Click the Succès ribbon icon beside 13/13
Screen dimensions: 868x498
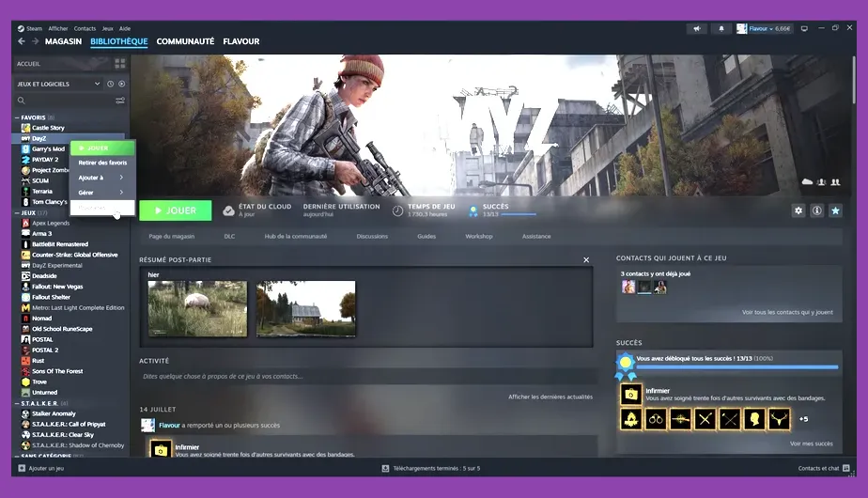click(x=473, y=211)
